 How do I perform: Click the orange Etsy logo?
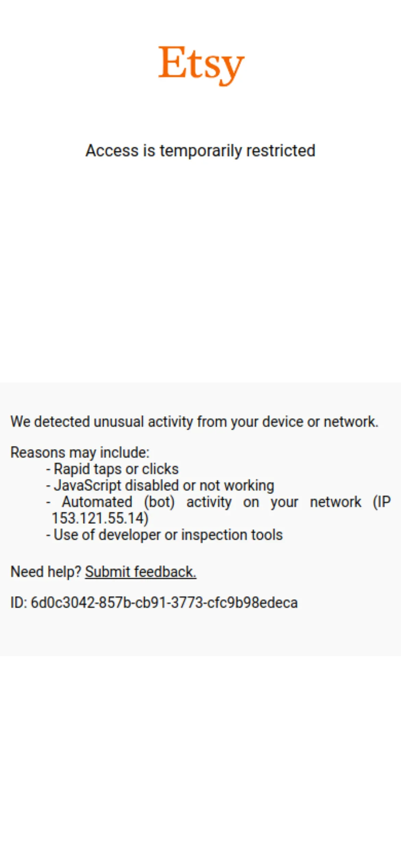[201, 64]
